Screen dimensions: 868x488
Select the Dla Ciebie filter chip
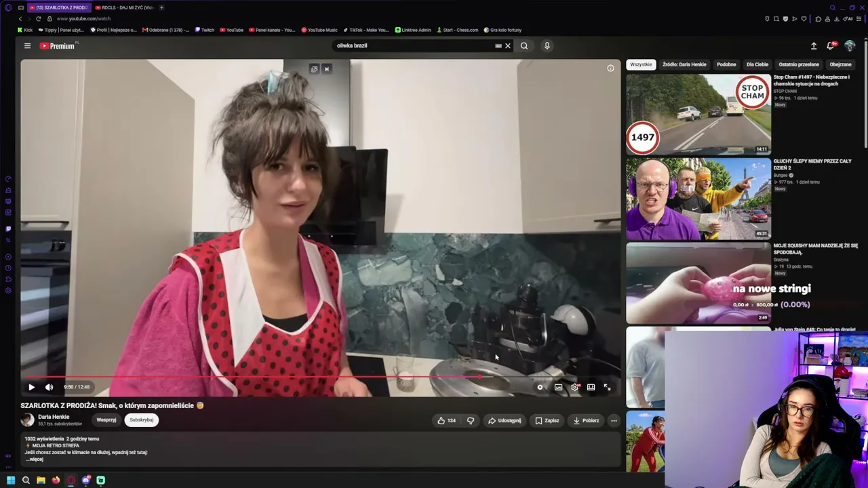[757, 64]
